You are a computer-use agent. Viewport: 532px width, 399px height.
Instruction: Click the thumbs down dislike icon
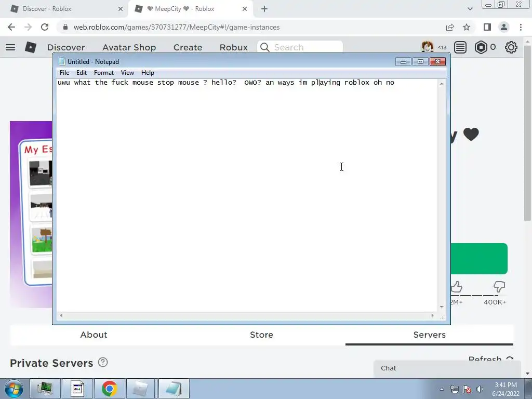pyautogui.click(x=499, y=287)
